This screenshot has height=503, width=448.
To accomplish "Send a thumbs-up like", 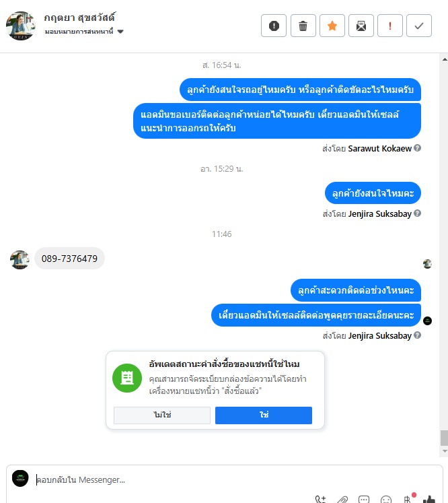I will (429, 499).
